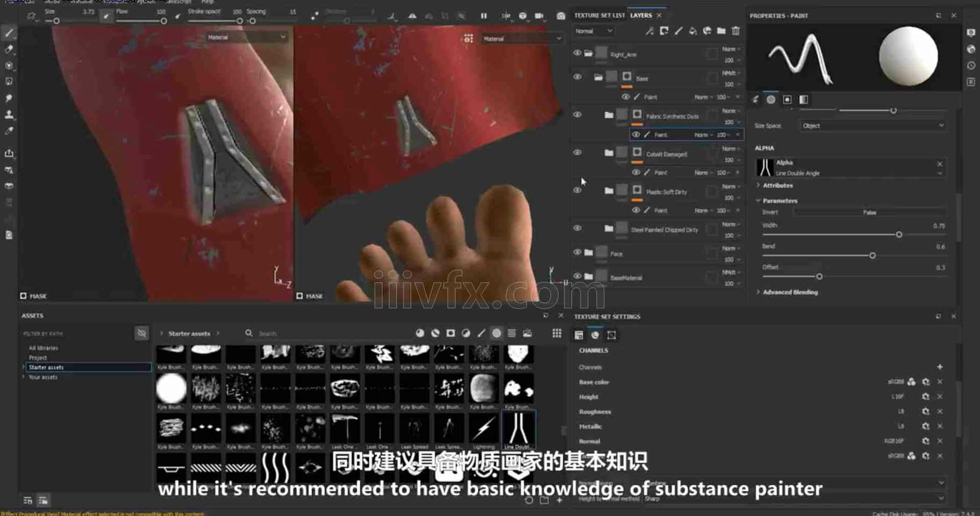Hide the Base folder layer

[577, 77]
